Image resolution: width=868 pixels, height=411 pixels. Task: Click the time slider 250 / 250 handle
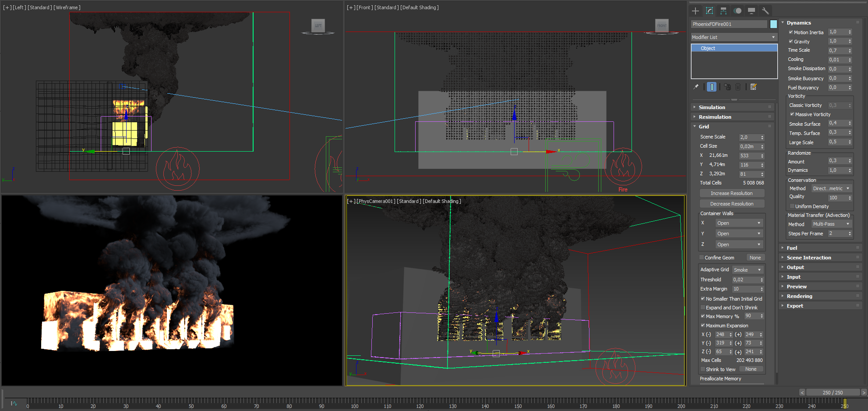pos(833,393)
